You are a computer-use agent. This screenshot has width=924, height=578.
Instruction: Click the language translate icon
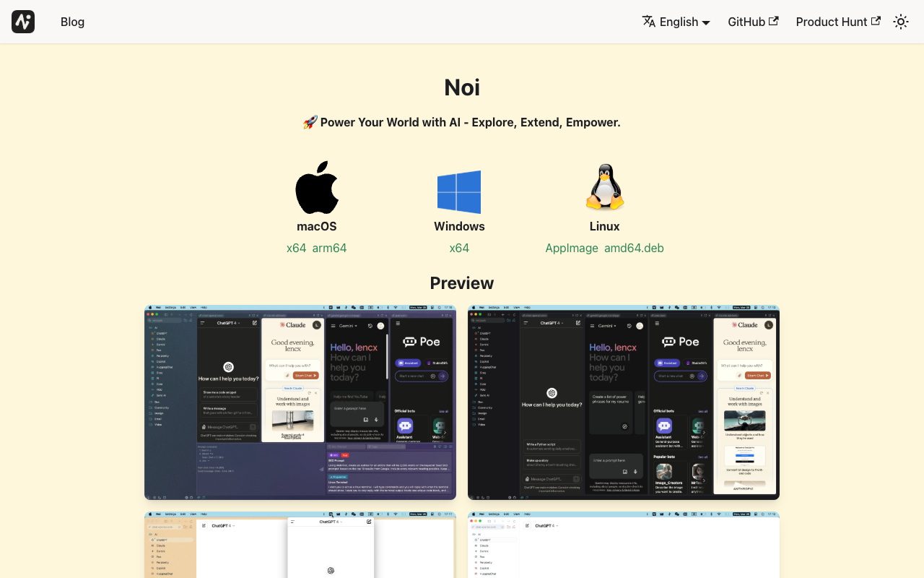pyautogui.click(x=649, y=21)
